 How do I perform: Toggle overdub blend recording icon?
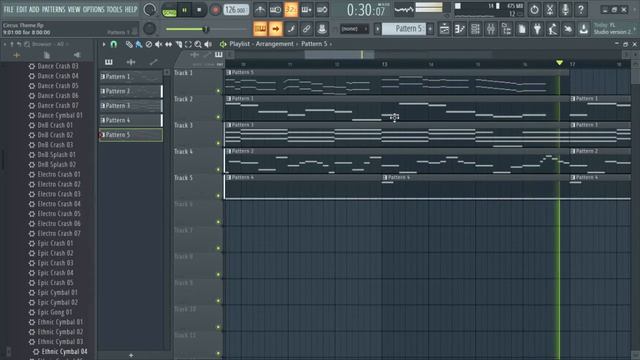pyautogui.click(x=307, y=9)
